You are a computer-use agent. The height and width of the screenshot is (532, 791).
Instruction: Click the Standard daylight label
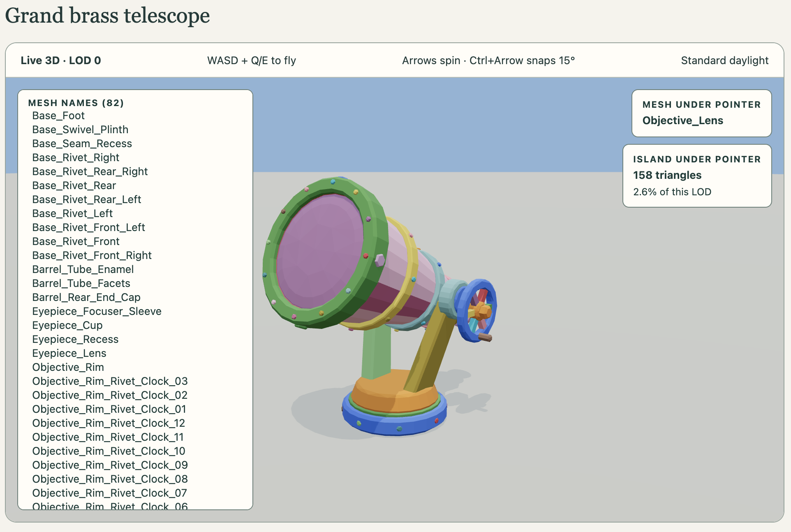[x=724, y=60]
